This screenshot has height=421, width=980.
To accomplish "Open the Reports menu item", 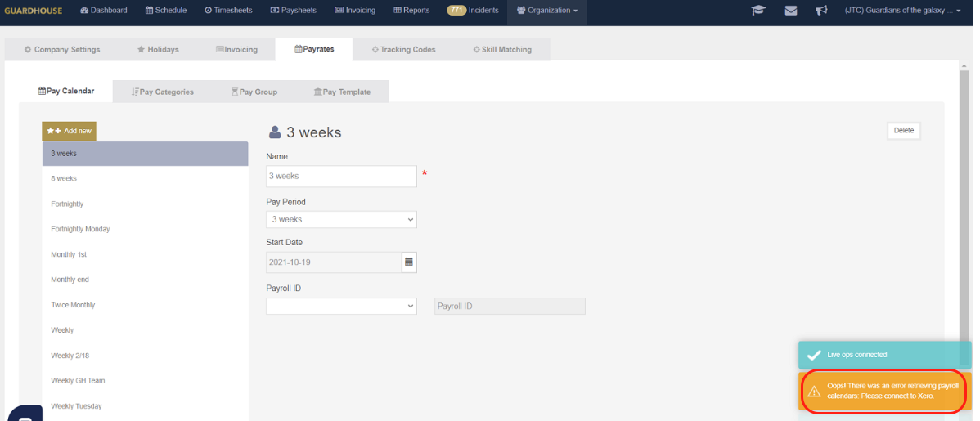I will (411, 11).
